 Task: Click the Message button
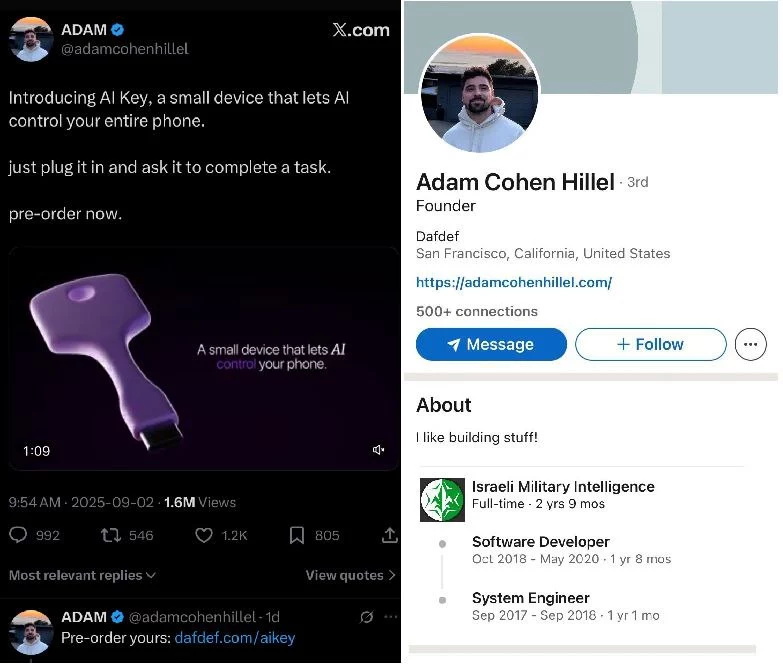click(x=491, y=344)
